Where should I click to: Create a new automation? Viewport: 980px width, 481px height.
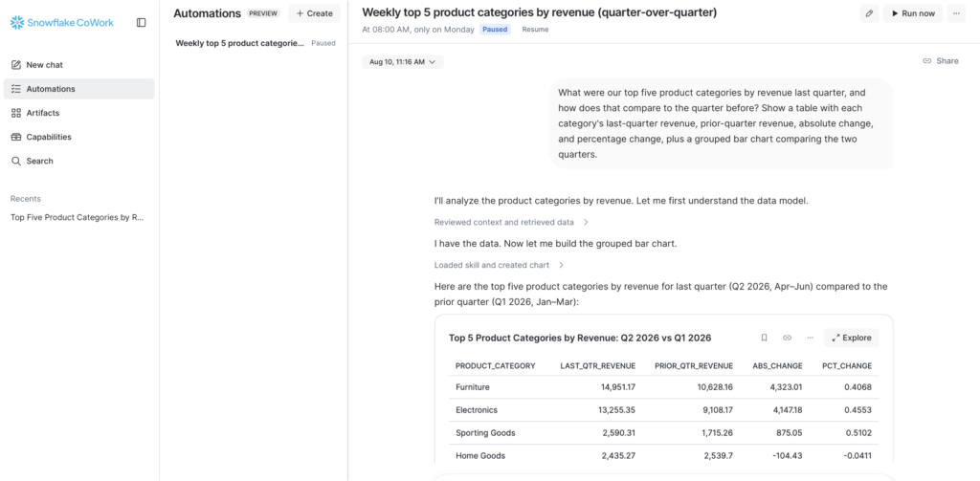(x=314, y=13)
